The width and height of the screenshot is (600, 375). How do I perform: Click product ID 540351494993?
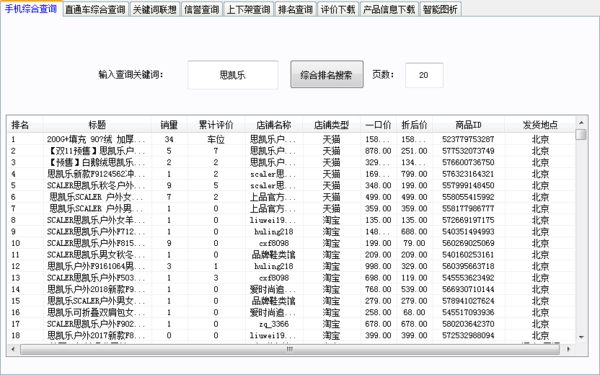468,232
